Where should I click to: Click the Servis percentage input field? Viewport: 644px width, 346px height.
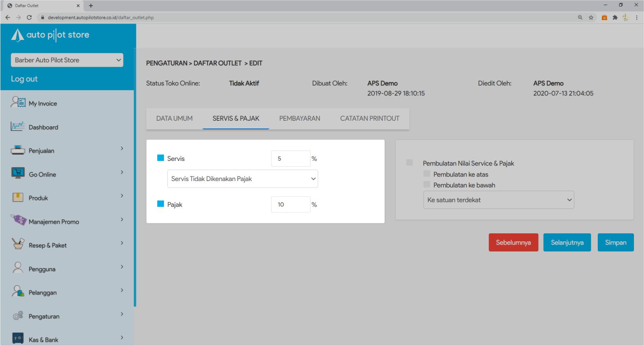tap(290, 159)
